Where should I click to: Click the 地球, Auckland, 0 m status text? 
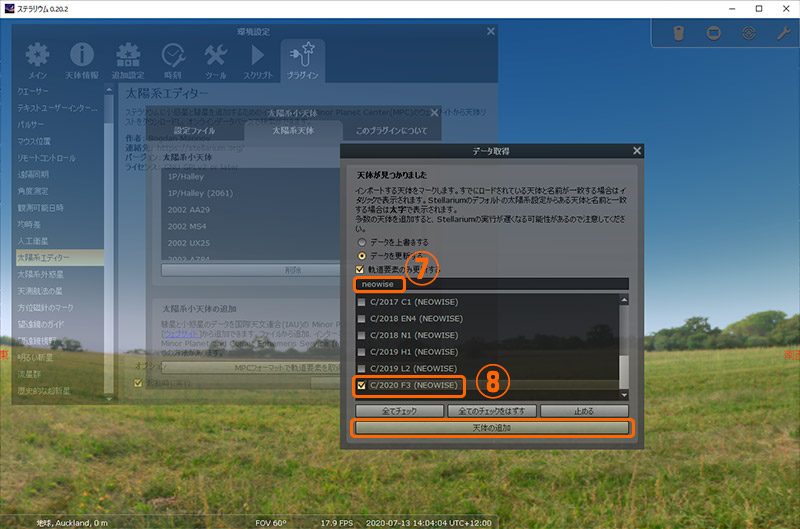[x=72, y=523]
